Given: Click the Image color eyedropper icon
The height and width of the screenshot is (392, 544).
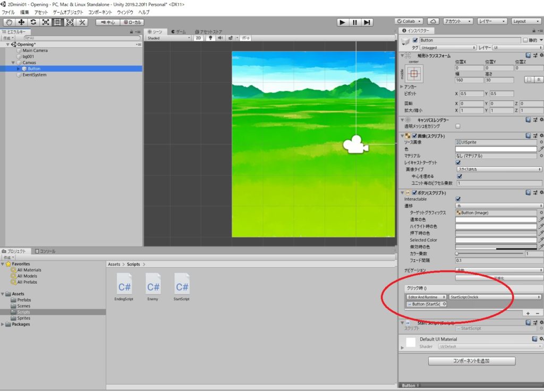Looking at the screenshot, I should point(541,149).
